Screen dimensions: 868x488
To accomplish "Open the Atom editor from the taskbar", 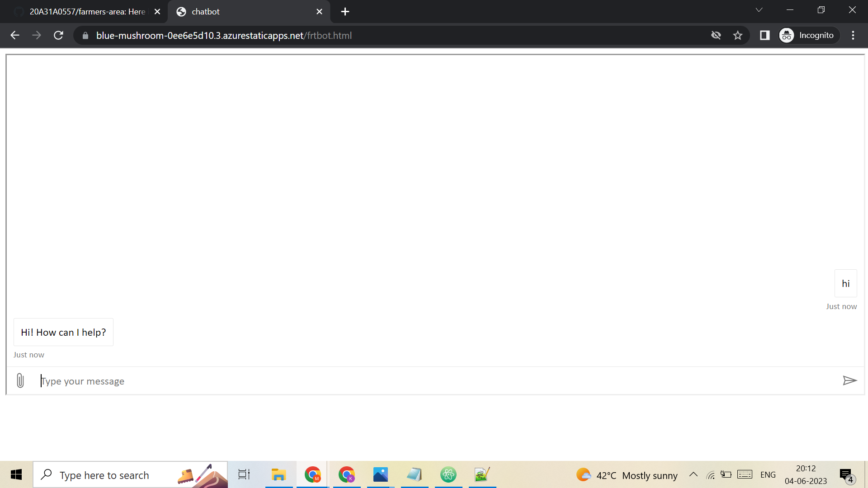I will pos(448,474).
